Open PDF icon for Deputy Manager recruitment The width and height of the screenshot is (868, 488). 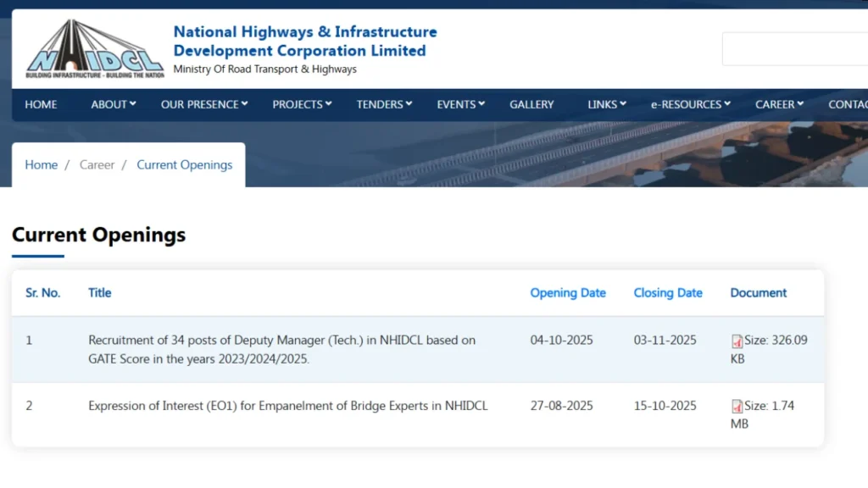(737, 341)
